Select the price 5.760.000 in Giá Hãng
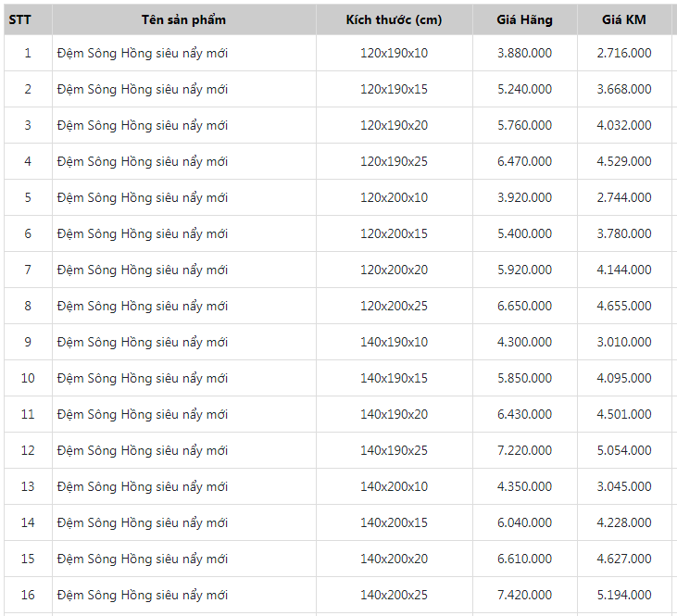 [524, 125]
